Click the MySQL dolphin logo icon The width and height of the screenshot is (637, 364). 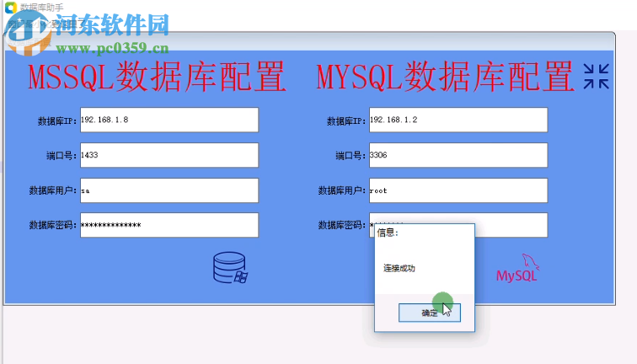[x=517, y=268]
